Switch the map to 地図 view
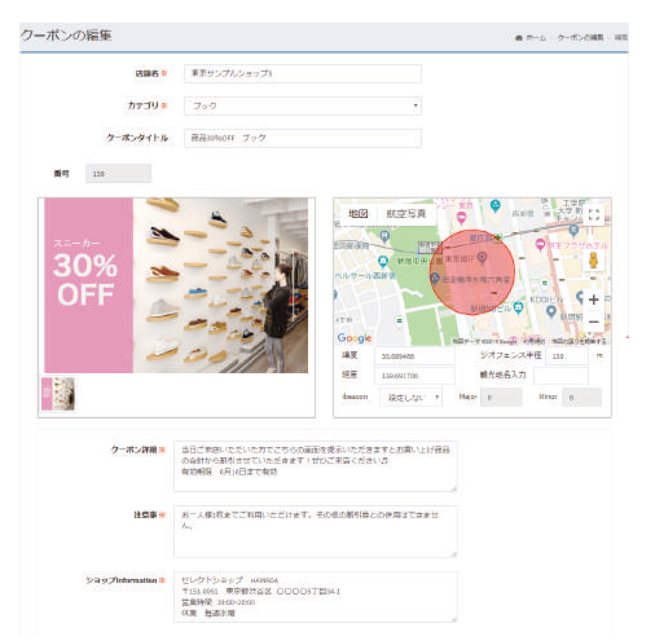This screenshot has width=652, height=644. 358,214
